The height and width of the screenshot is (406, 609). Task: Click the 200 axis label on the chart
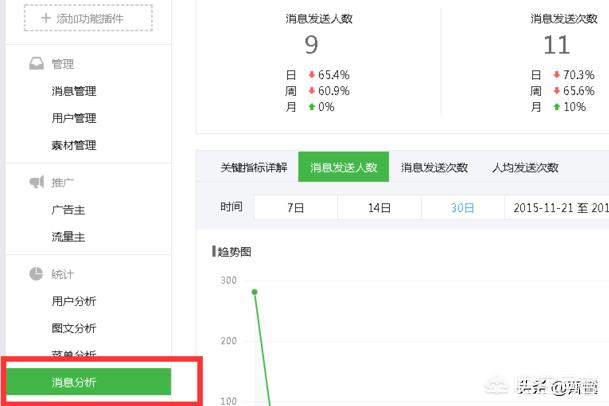click(x=228, y=341)
